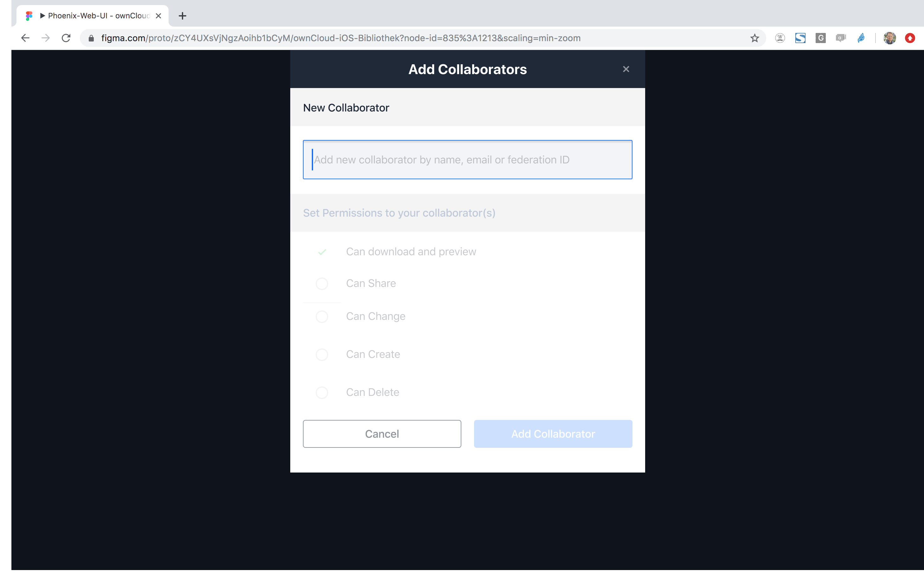Toggle Can download and preview checkmark
This screenshot has width=924, height=584.
322,252
